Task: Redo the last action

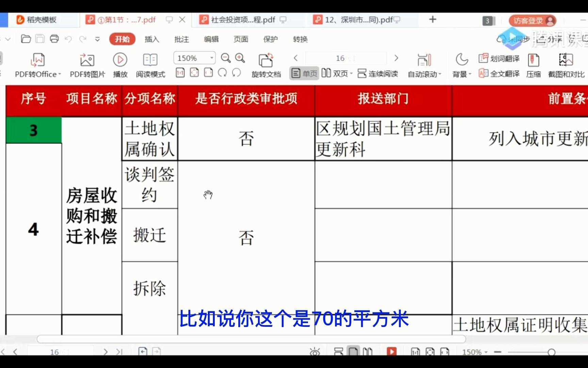Action: pos(83,39)
